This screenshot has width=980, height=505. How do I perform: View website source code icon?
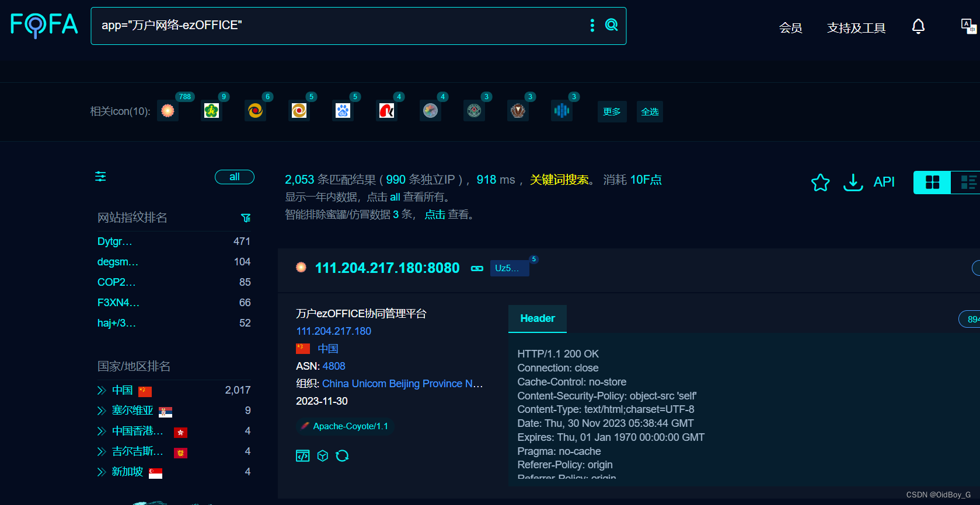[302, 455]
